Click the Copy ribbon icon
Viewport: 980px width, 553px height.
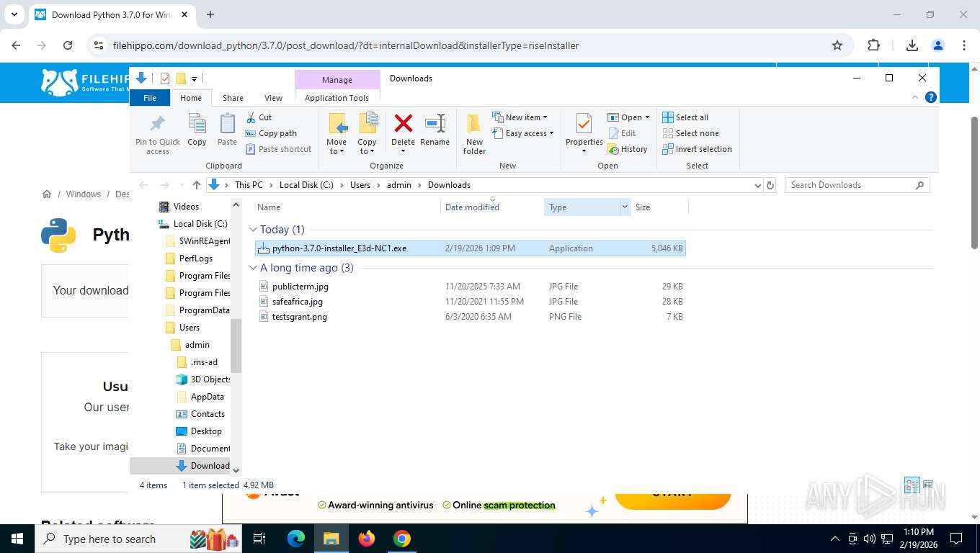(x=197, y=124)
